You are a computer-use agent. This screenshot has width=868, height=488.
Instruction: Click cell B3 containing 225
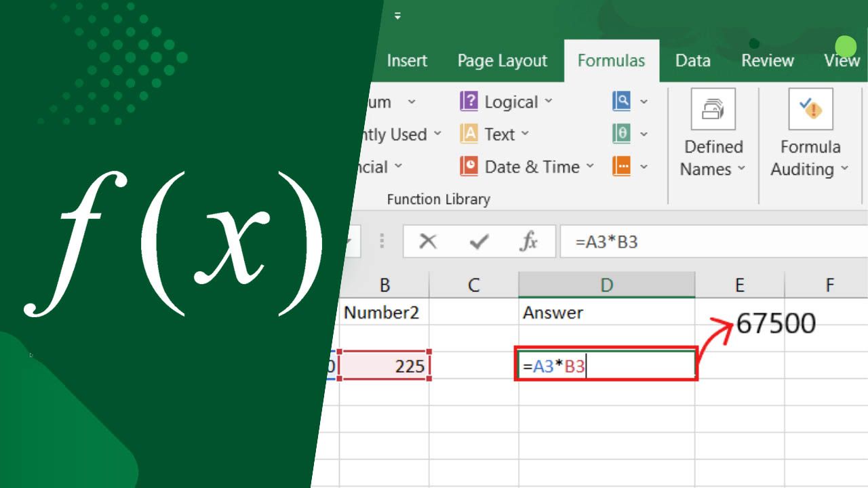click(x=384, y=365)
